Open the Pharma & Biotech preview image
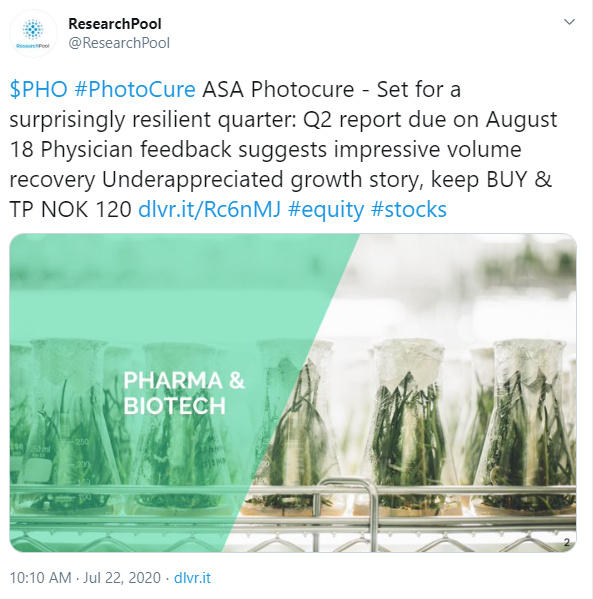 click(293, 393)
